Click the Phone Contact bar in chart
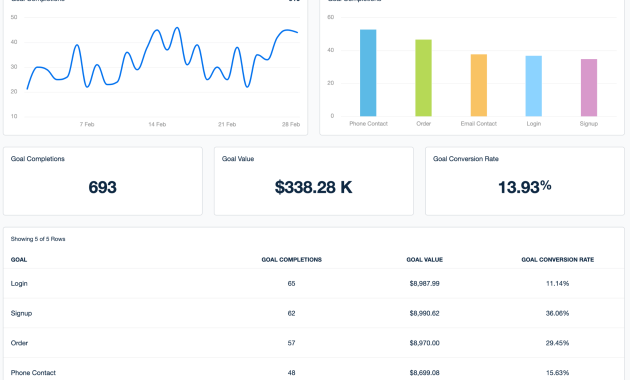The width and height of the screenshot is (630, 380). [368, 73]
